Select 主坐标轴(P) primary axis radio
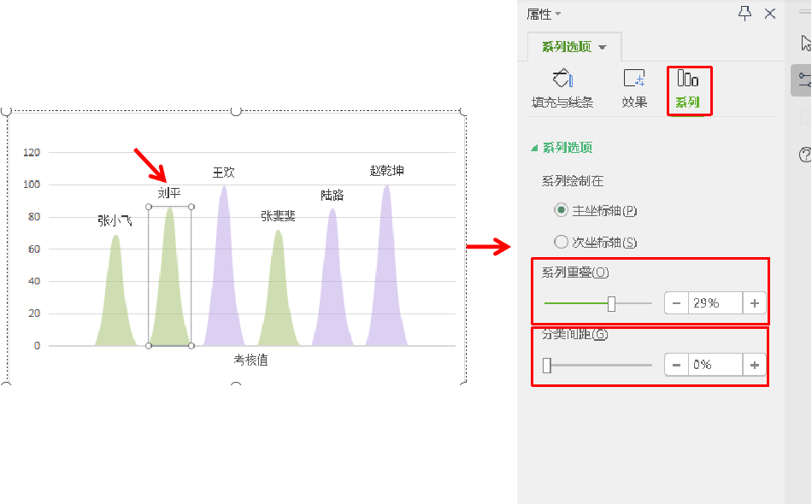This screenshot has width=812, height=504. [561, 210]
